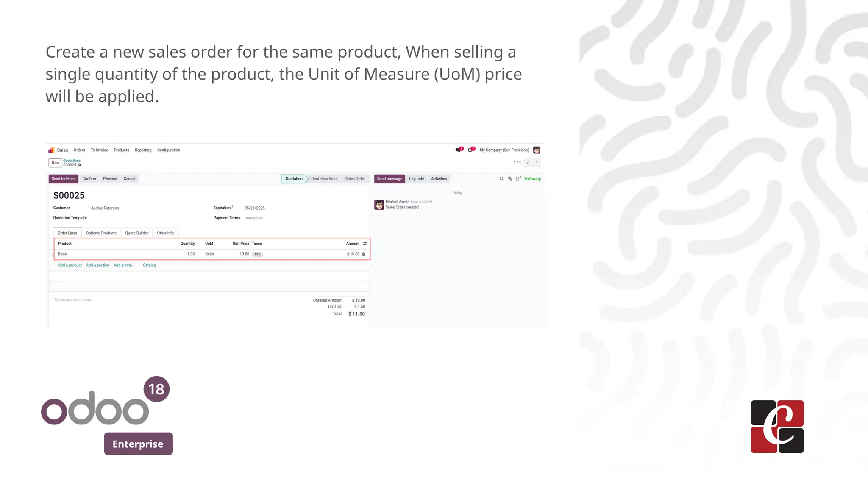This screenshot has height=488, width=868.
Task: Click the gear icon beside S00025
Action: pyautogui.click(x=80, y=165)
